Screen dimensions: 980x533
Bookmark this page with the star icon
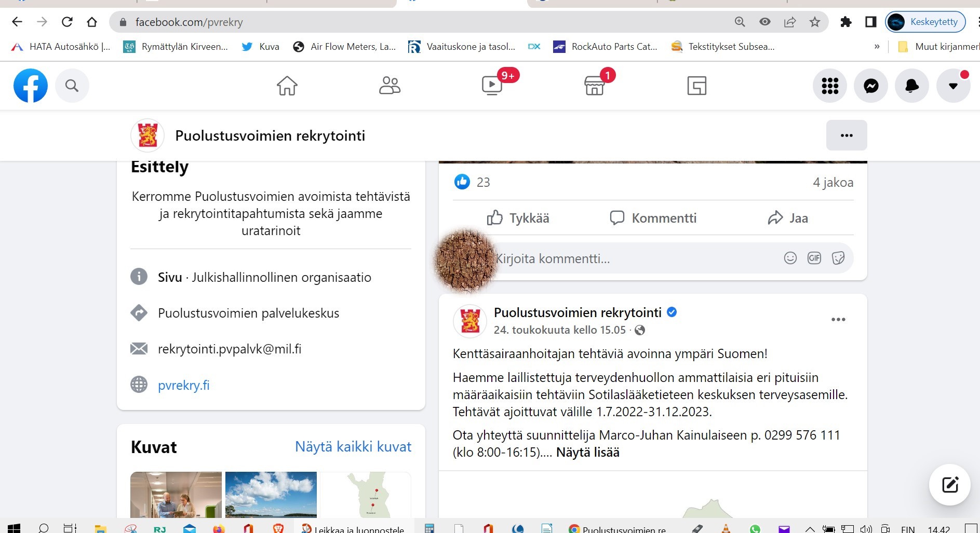(815, 22)
